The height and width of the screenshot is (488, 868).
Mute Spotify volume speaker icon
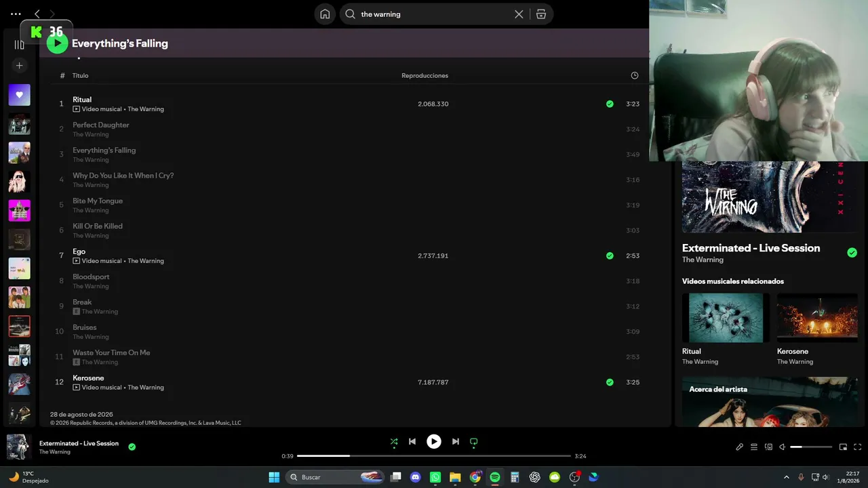(782, 447)
